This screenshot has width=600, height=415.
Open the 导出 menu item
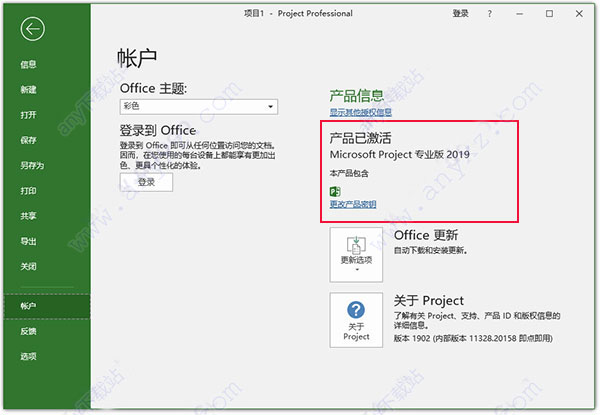click(x=28, y=241)
